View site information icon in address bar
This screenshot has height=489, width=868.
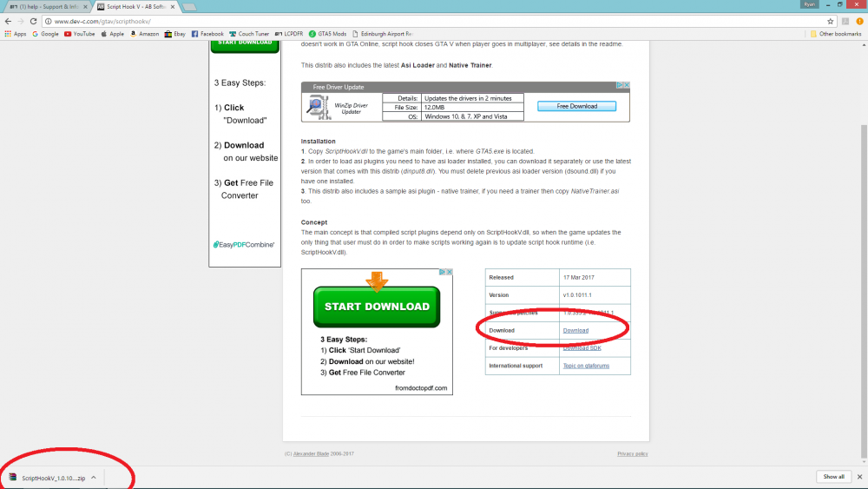(48, 21)
